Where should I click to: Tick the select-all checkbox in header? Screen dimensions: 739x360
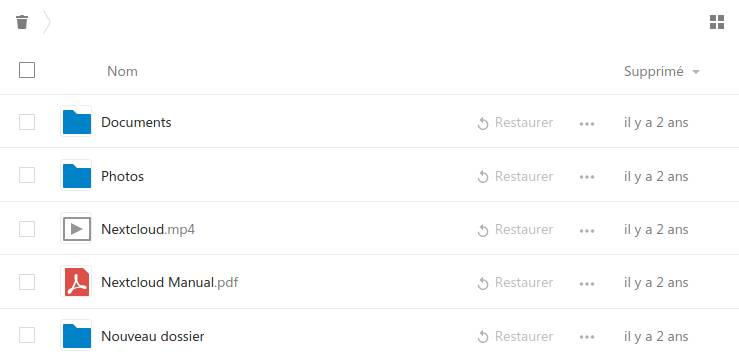pos(27,70)
